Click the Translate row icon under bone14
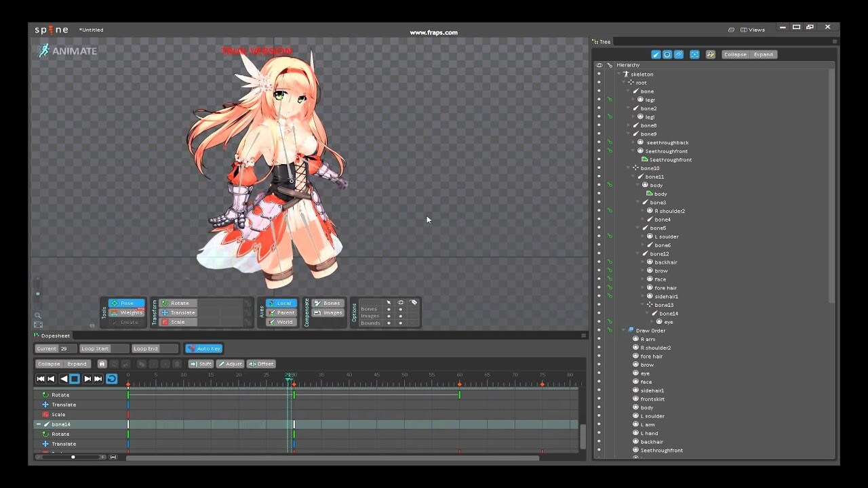Viewport: 868px width, 488px height. pos(45,444)
